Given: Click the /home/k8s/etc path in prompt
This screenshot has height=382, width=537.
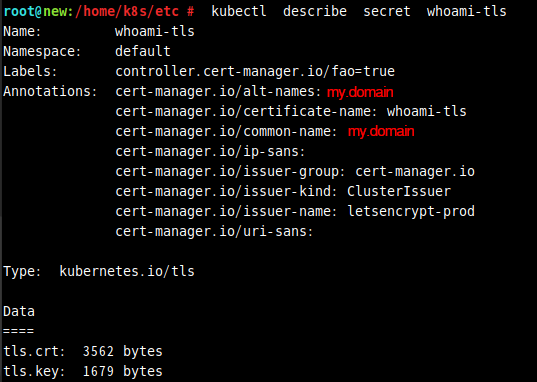Looking at the screenshot, I should pos(127,11).
